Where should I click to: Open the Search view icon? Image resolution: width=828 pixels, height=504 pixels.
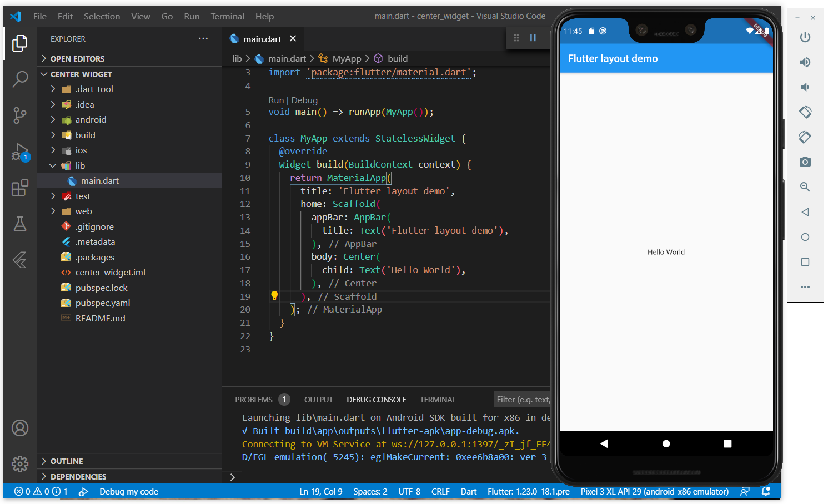point(20,79)
